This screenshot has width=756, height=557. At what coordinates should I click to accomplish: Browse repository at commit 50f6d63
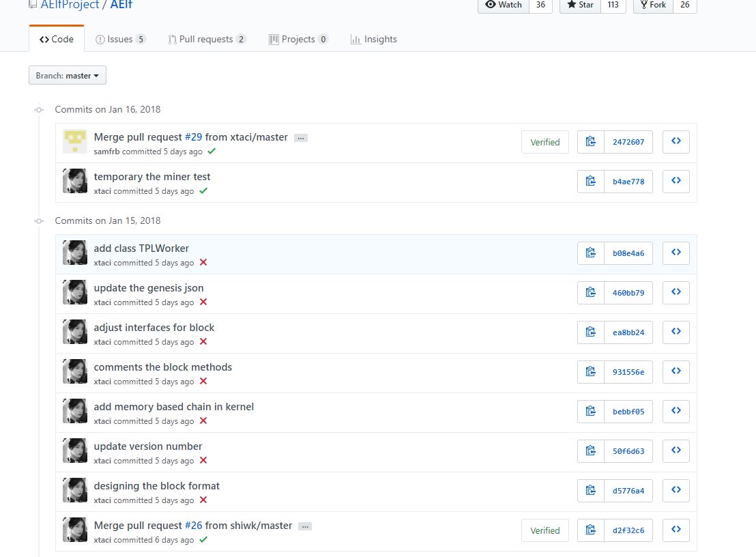point(676,451)
